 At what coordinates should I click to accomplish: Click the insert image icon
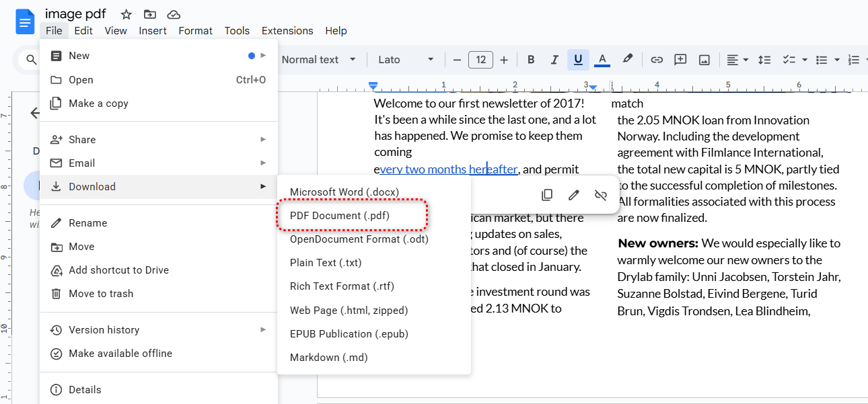[704, 60]
